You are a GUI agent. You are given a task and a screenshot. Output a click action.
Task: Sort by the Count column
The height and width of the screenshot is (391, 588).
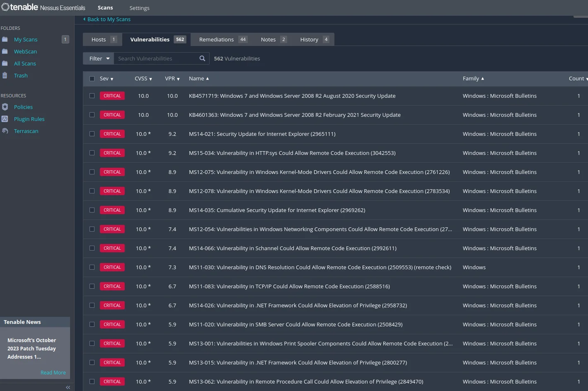coord(578,79)
